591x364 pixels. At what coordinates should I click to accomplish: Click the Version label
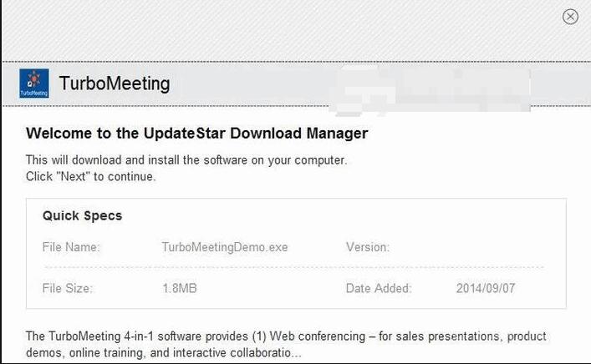tap(367, 247)
